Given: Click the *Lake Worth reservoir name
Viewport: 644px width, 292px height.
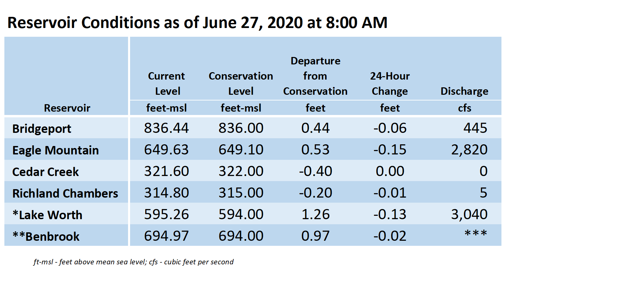Looking at the screenshot, I should tap(47, 215).
